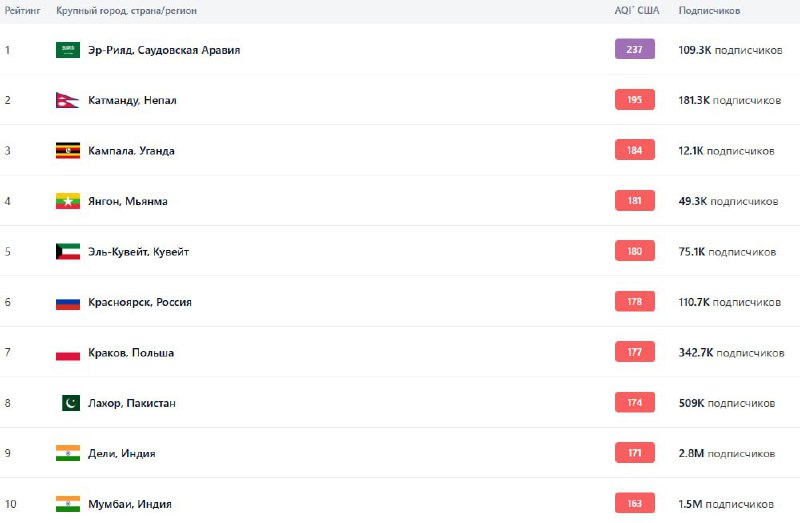800x523 pixels.
Task: Open the Эр-Рияд, Саудовская Аравия link
Action: click(164, 50)
